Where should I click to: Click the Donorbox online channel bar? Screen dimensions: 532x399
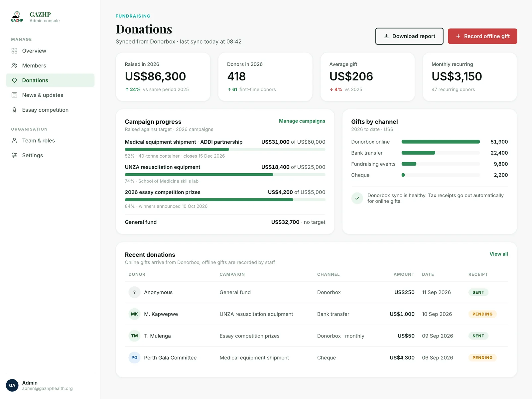tap(441, 142)
